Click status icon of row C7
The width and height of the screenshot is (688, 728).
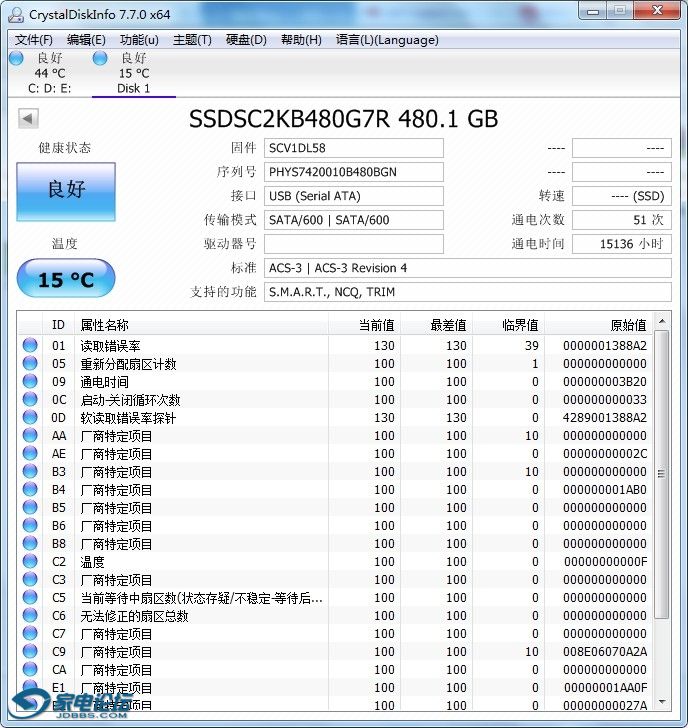[x=30, y=633]
